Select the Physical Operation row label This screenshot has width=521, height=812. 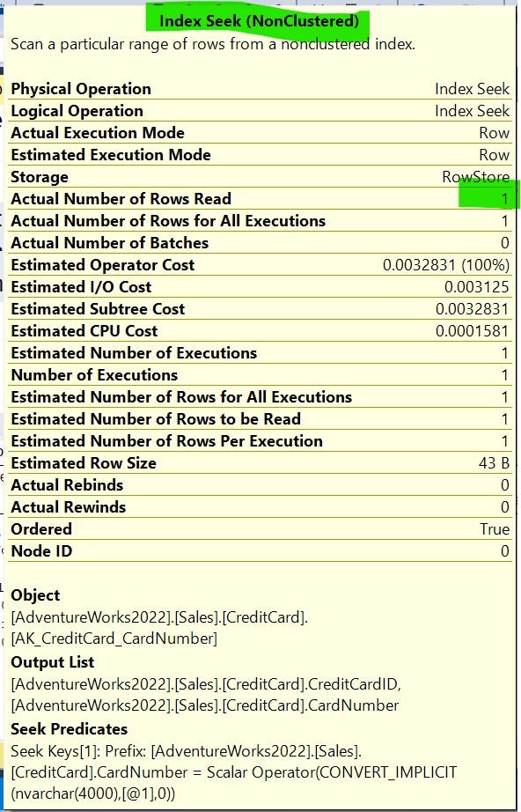pos(81,89)
